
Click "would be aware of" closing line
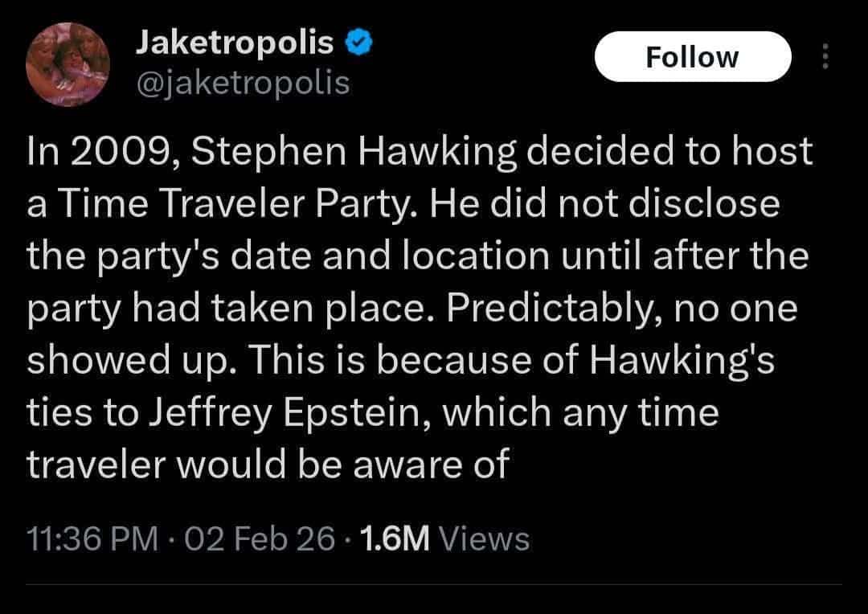[x=365, y=465]
